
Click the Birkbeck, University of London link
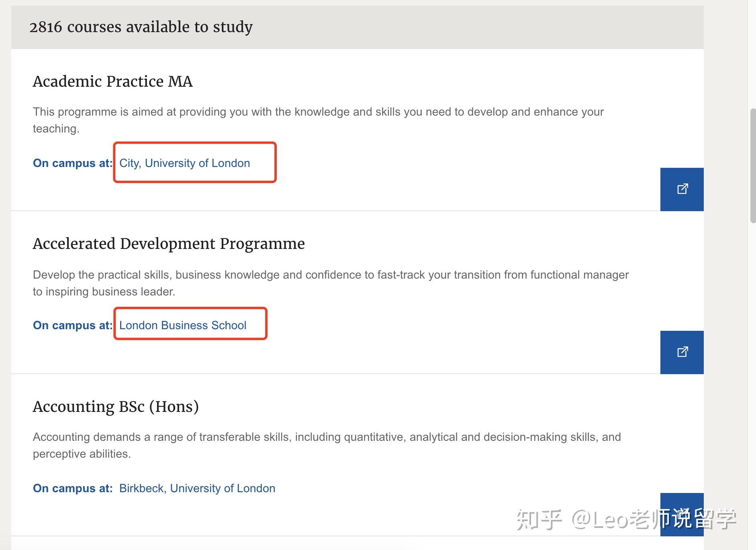(x=197, y=488)
